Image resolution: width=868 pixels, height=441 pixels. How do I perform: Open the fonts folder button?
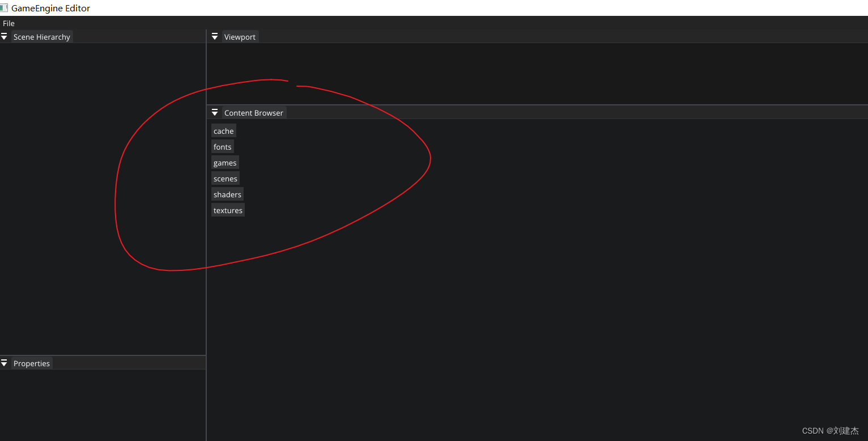point(223,147)
